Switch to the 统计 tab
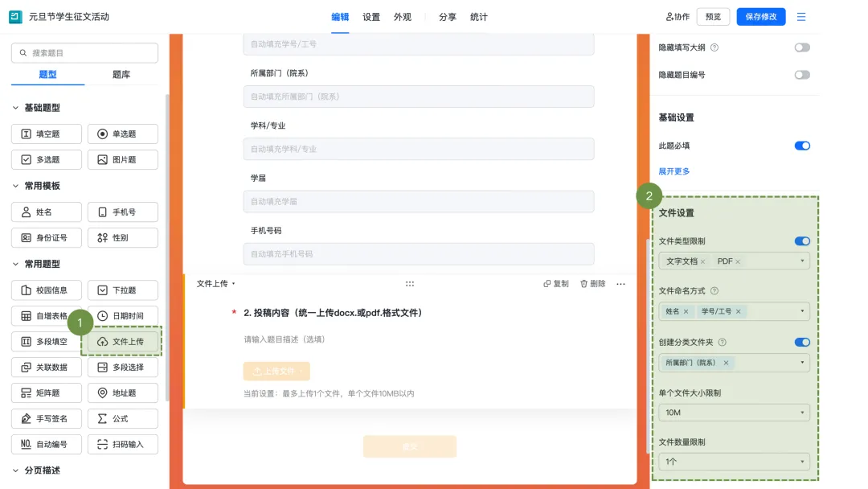Image resolution: width=868 pixels, height=489 pixels. coord(479,17)
